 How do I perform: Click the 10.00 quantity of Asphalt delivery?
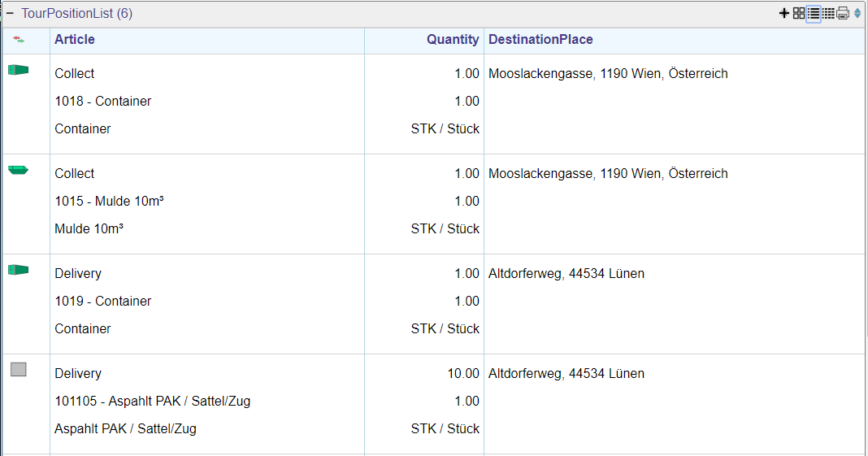pyautogui.click(x=463, y=374)
